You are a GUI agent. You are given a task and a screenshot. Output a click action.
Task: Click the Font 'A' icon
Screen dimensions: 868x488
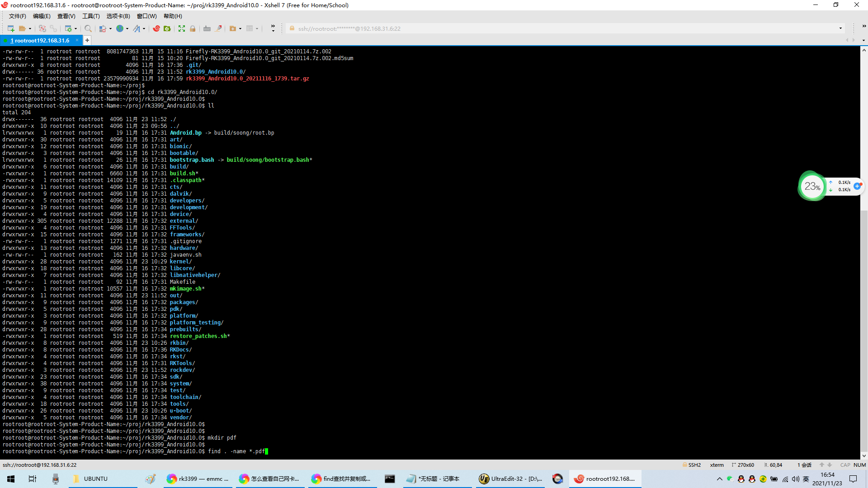point(137,28)
